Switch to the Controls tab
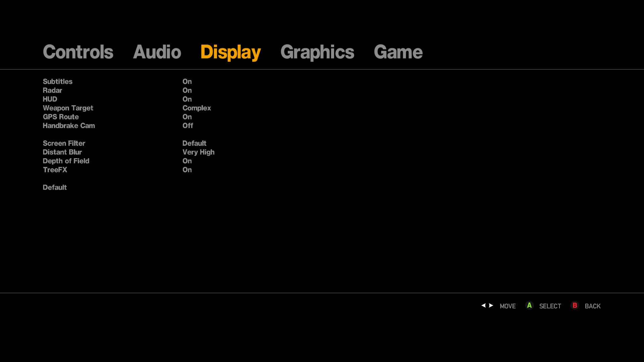644x362 pixels. click(x=78, y=52)
